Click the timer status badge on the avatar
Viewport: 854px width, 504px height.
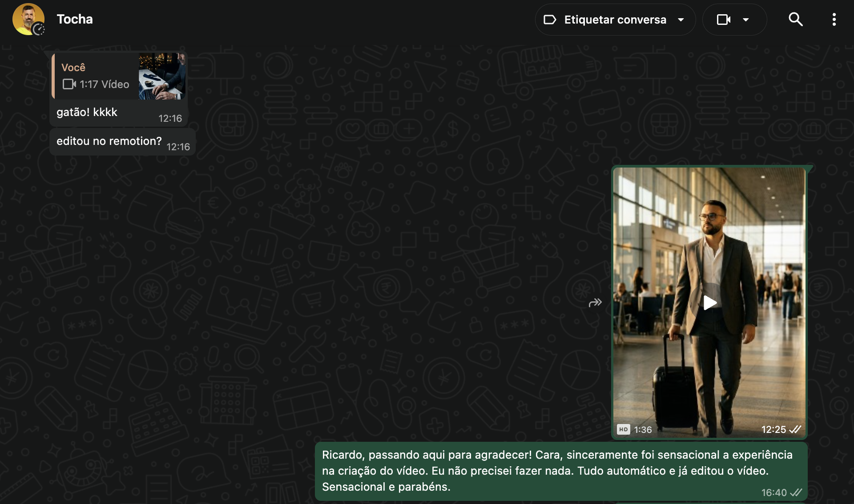point(40,30)
